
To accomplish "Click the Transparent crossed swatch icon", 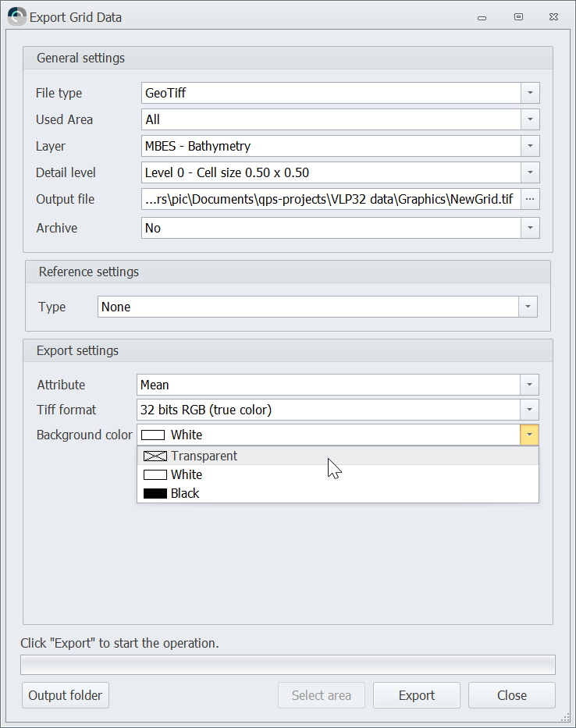I will click(155, 456).
